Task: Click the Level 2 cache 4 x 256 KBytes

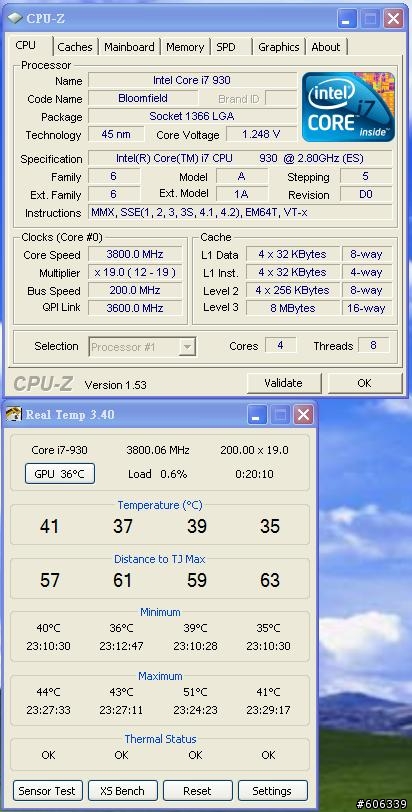Action: (292, 290)
